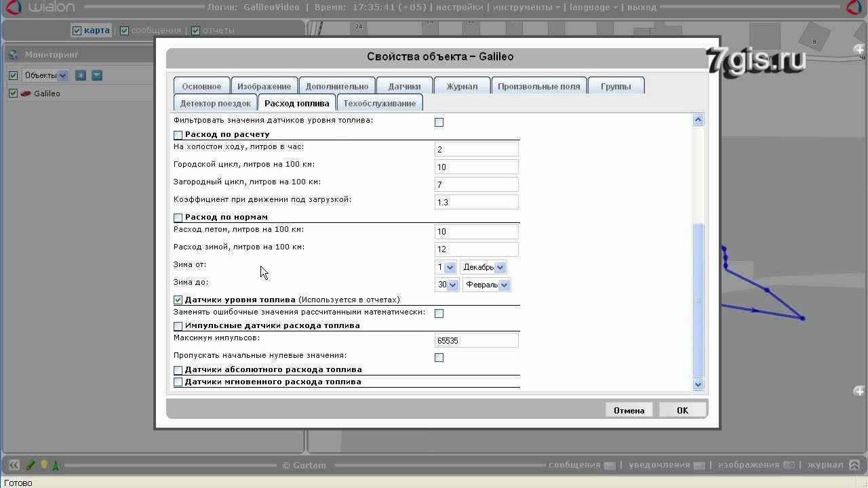
Task: Click the double-left-arrow collapse icon in bottom bar
Action: pyautogui.click(x=14, y=465)
